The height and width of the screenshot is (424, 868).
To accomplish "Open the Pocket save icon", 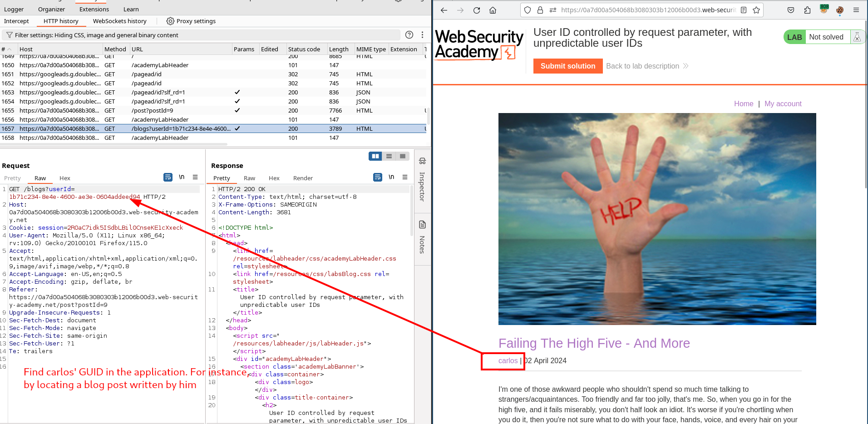I will tap(791, 10).
